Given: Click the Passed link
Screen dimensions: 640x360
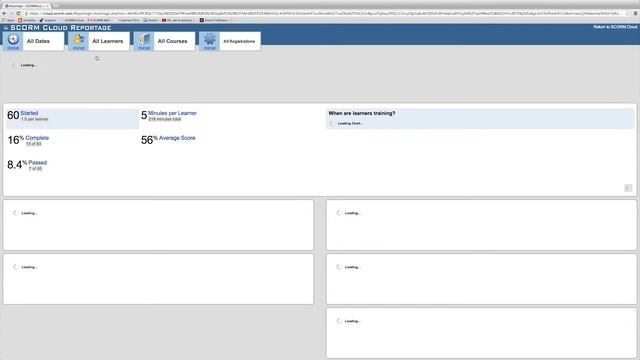Looking at the screenshot, I should [38, 162].
